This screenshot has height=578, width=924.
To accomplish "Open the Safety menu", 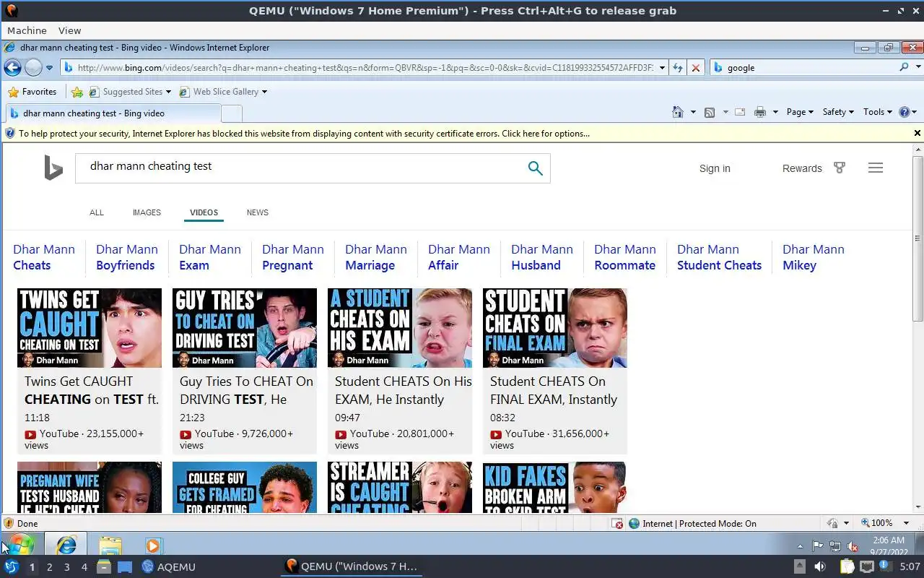I will click(838, 112).
